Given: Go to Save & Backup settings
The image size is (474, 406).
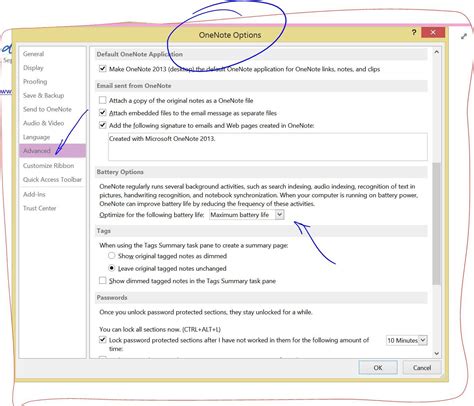Looking at the screenshot, I should tap(43, 95).
